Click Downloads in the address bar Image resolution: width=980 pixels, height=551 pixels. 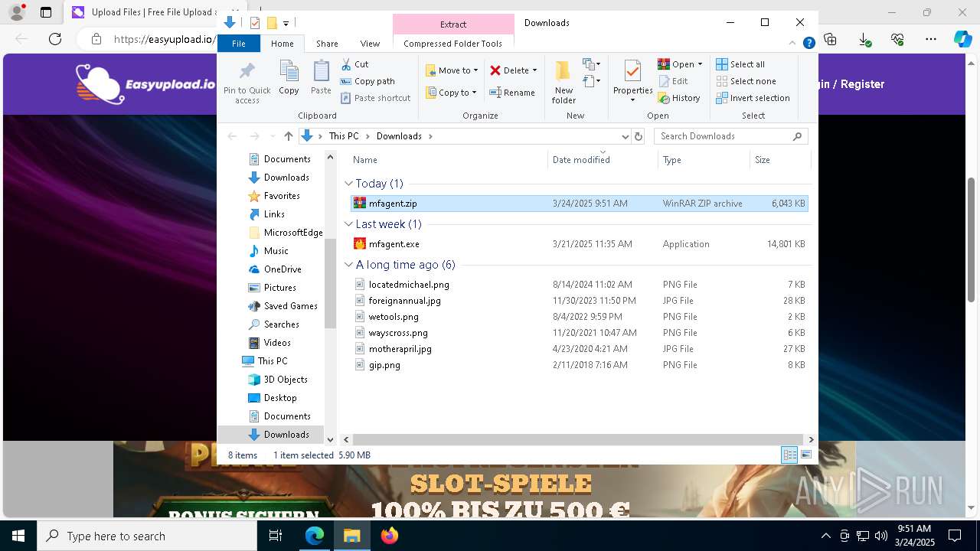pos(399,136)
